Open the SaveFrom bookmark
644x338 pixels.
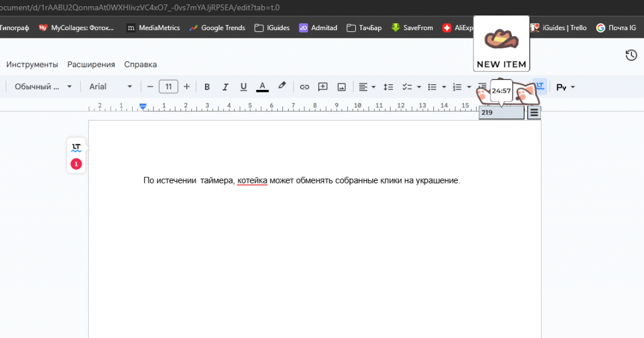[413, 28]
